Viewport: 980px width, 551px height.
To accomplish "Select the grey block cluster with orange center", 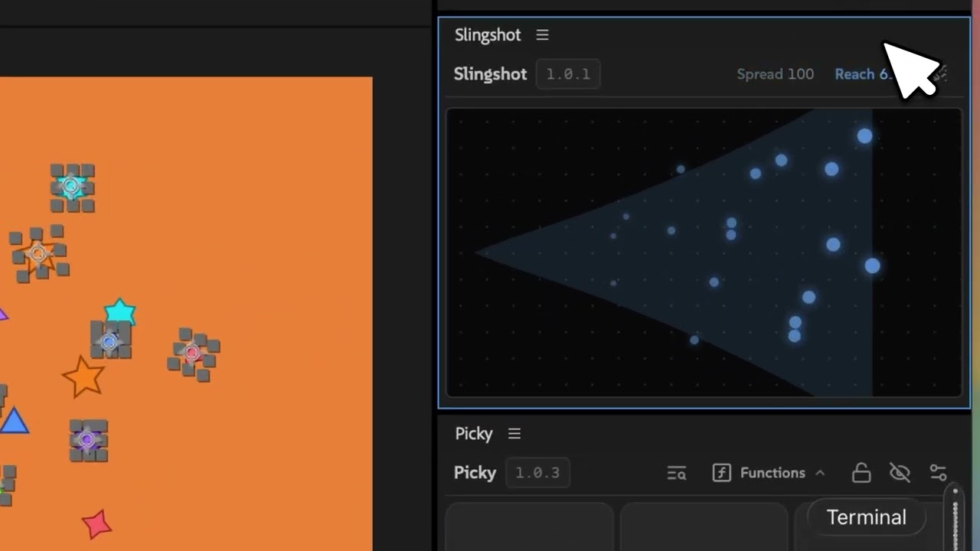I will point(39,253).
